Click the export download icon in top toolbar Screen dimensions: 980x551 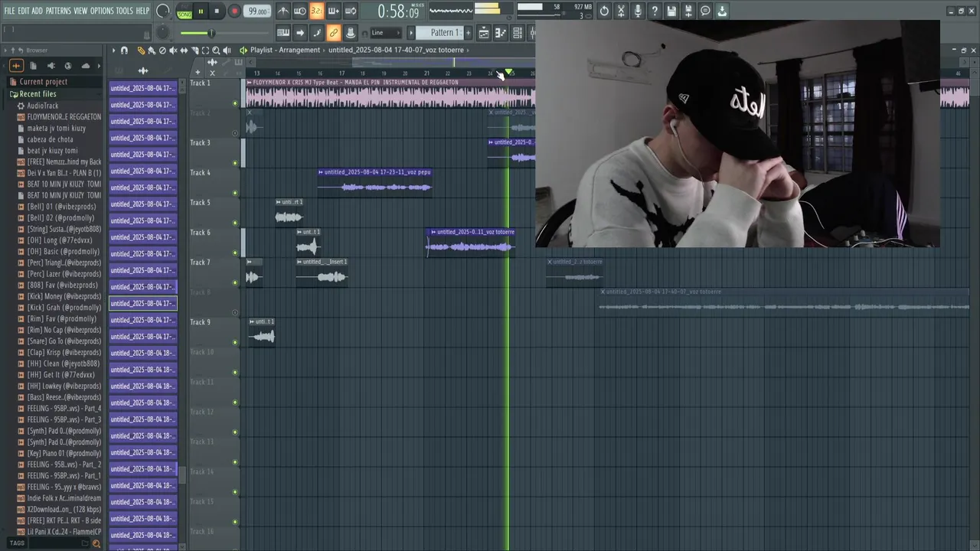click(722, 11)
